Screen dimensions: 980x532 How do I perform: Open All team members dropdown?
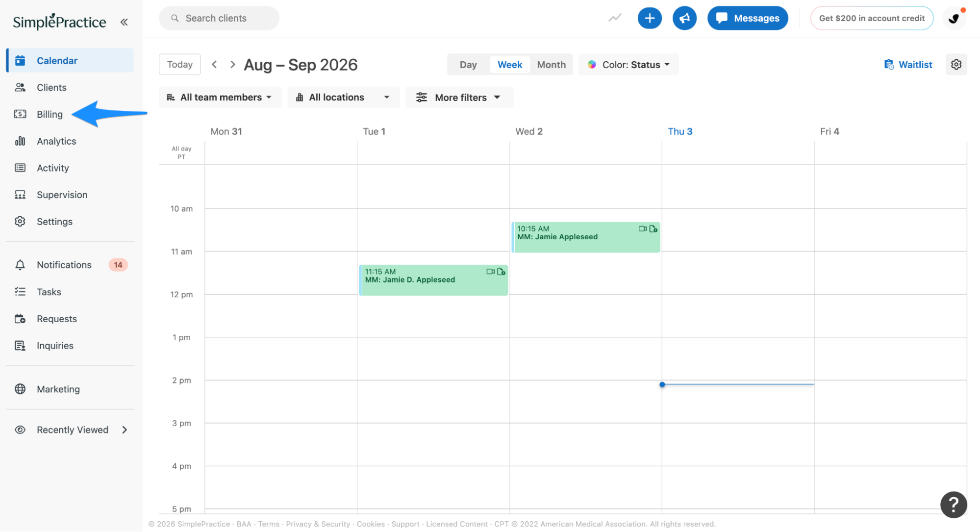[x=220, y=97]
